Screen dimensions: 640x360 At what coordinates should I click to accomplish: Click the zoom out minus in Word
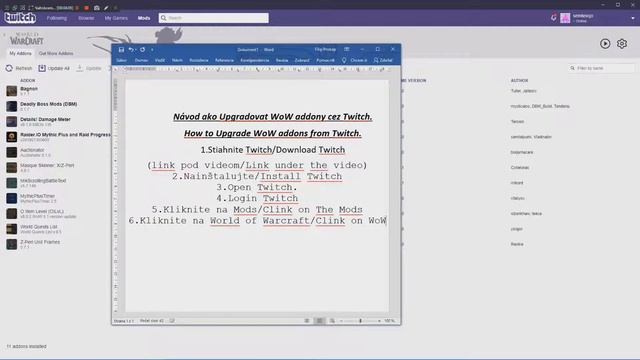coord(341,321)
